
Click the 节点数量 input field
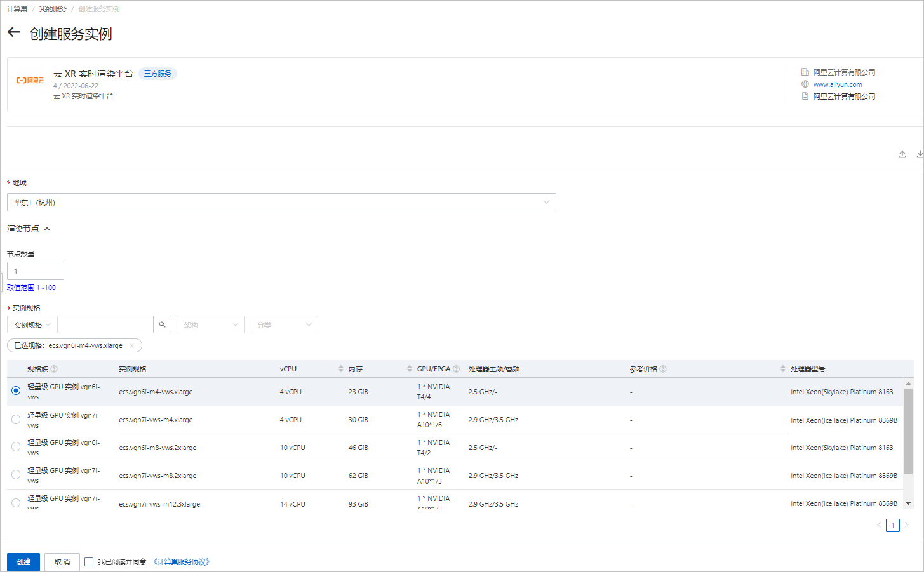36,270
